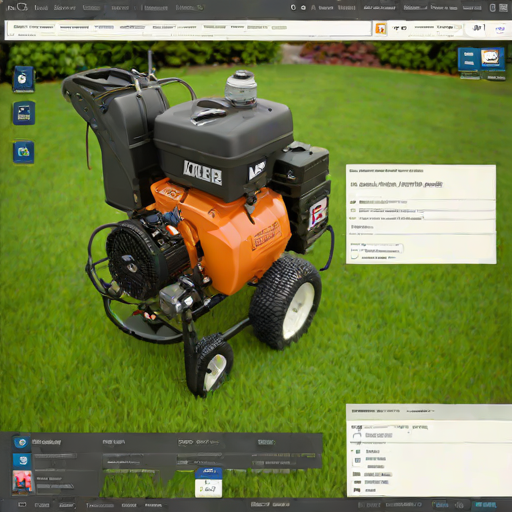Open the desktop icon showing a small screen
512x512 pixels.
point(24,113)
